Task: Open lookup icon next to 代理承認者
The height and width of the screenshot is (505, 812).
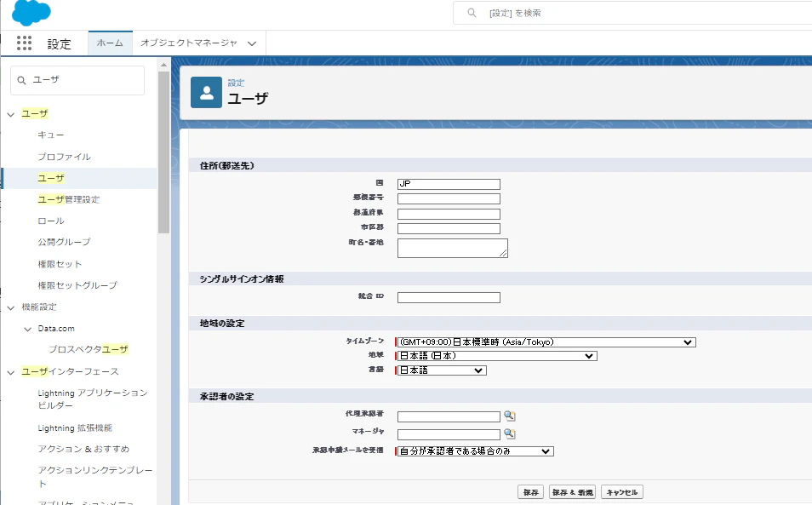Action: point(510,416)
